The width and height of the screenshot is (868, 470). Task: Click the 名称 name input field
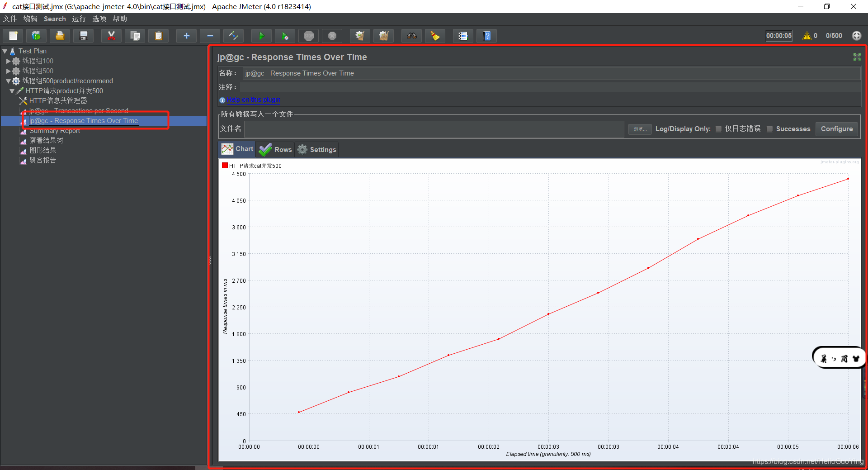551,73
